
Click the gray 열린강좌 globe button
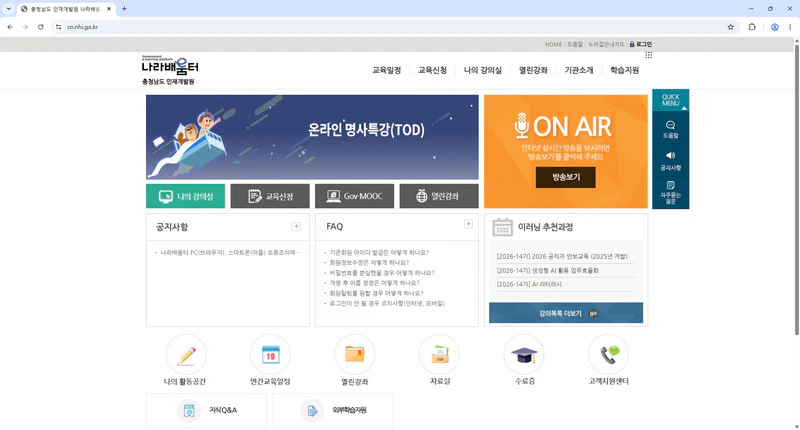[x=439, y=196]
